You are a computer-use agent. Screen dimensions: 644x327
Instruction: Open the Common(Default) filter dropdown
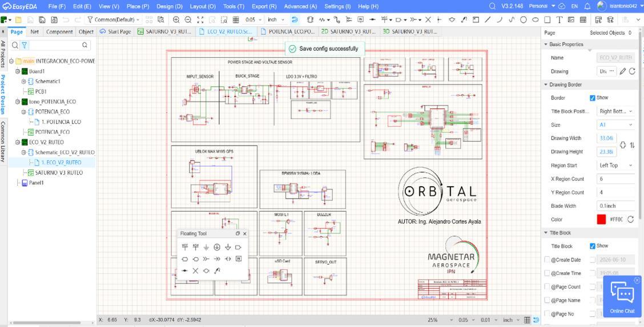click(x=114, y=20)
